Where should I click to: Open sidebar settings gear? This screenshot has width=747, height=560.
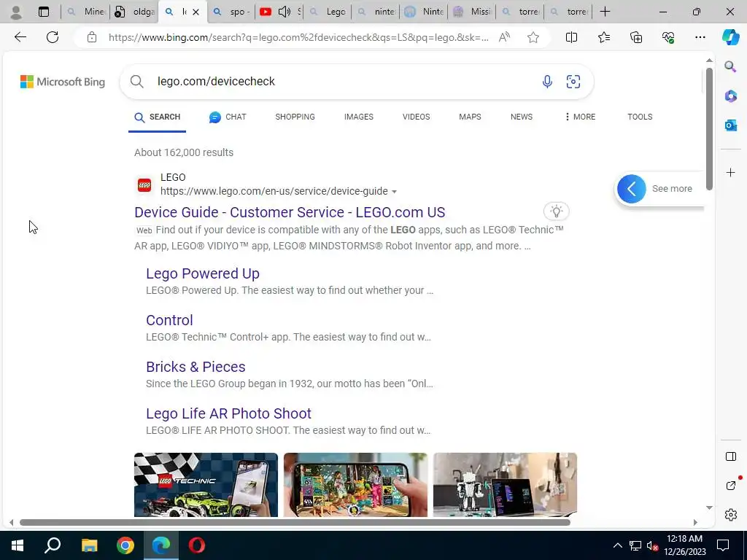click(730, 515)
